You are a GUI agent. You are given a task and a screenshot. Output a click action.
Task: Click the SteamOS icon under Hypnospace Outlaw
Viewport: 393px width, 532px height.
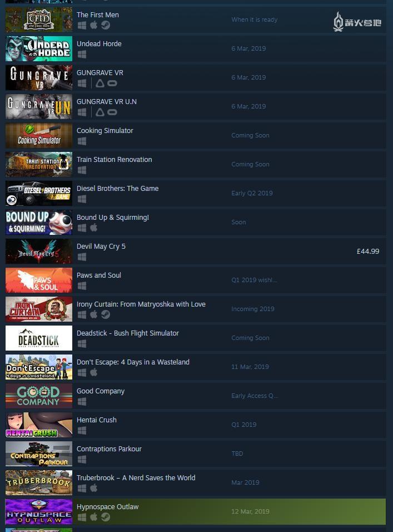(106, 517)
